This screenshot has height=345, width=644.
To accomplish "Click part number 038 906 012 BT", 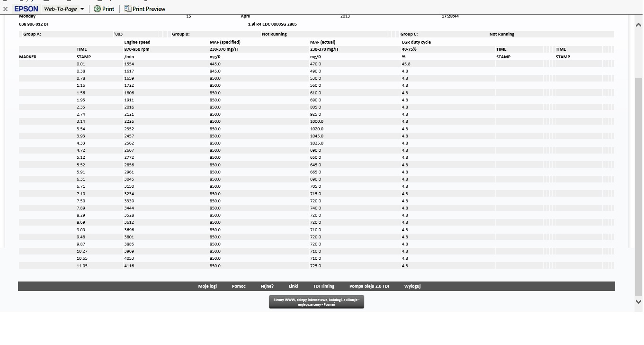I will click(34, 24).
